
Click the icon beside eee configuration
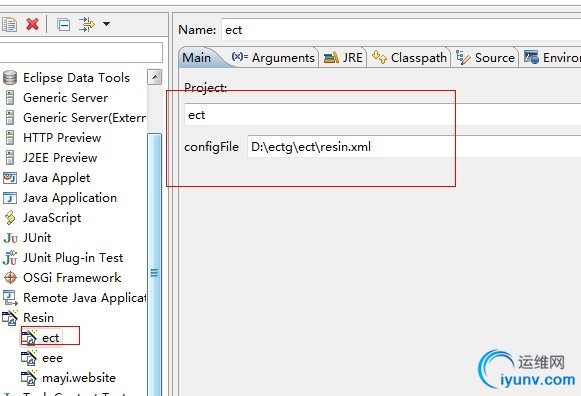coord(29,358)
